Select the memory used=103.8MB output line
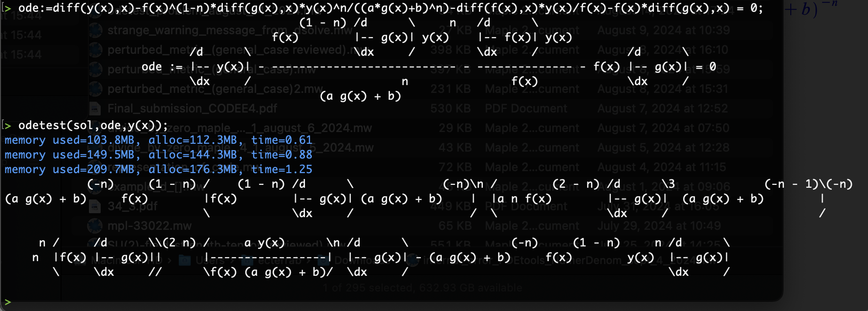868x311 pixels. (x=158, y=140)
